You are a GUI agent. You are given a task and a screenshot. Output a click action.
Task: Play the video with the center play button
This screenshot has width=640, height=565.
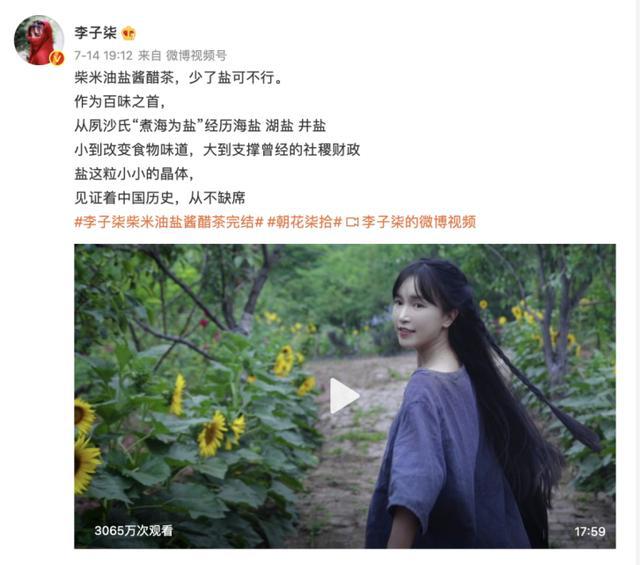point(344,396)
